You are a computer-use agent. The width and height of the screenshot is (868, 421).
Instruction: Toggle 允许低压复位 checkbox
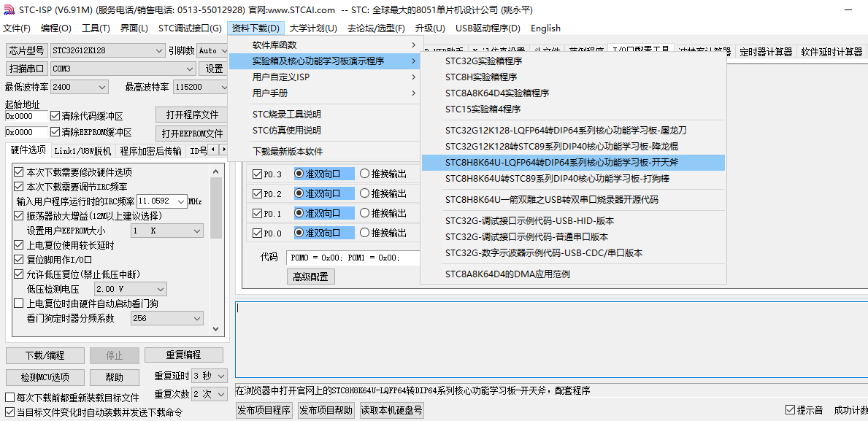pyautogui.click(x=19, y=274)
